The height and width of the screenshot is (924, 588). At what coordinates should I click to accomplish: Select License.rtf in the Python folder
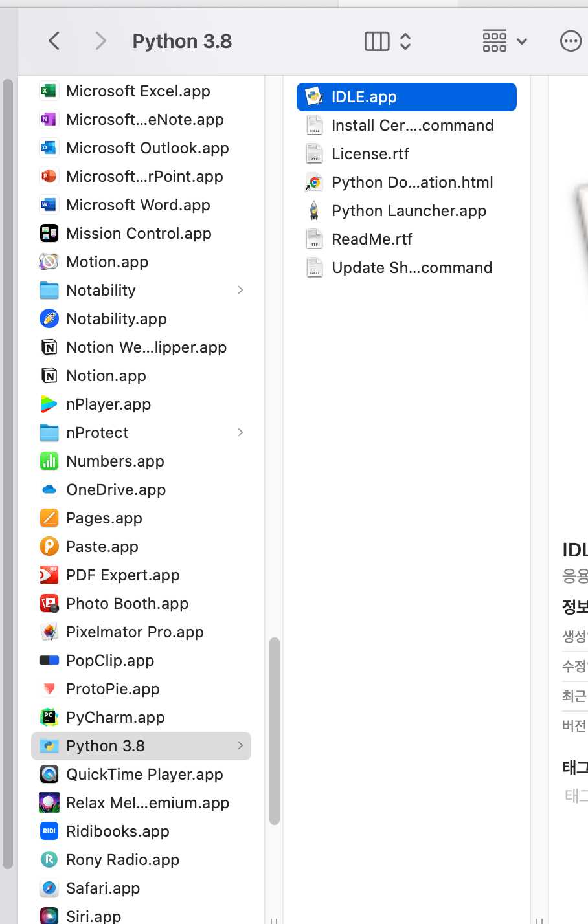tap(407, 154)
